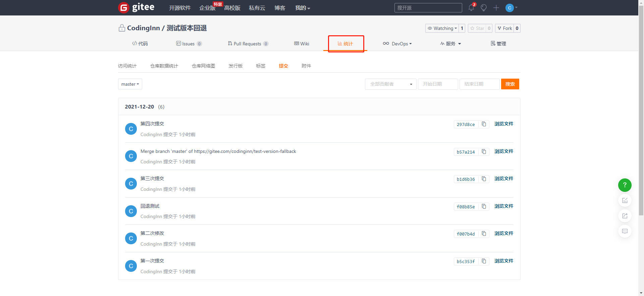Image resolution: width=644 pixels, height=296 pixels.
Task: Switch to 附件 sub-tab
Action: [306, 66]
